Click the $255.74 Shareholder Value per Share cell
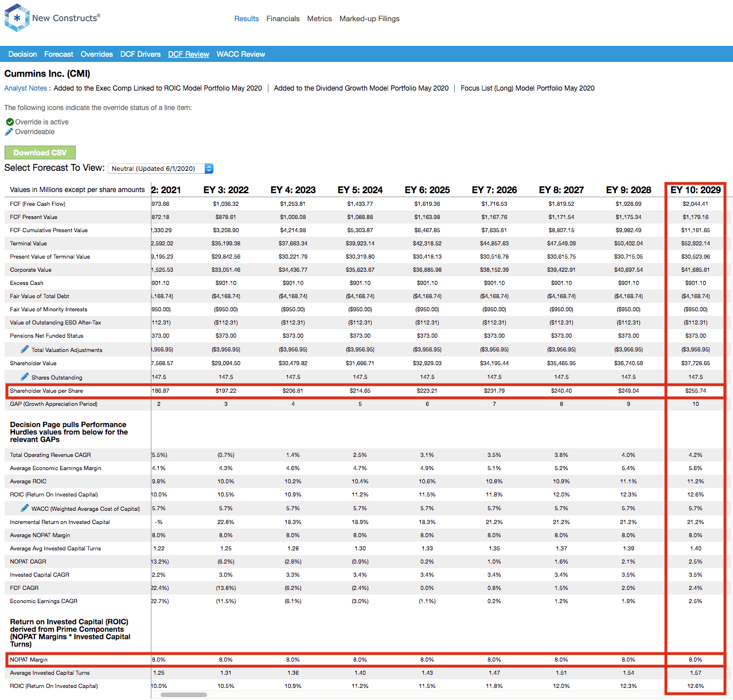 point(696,391)
